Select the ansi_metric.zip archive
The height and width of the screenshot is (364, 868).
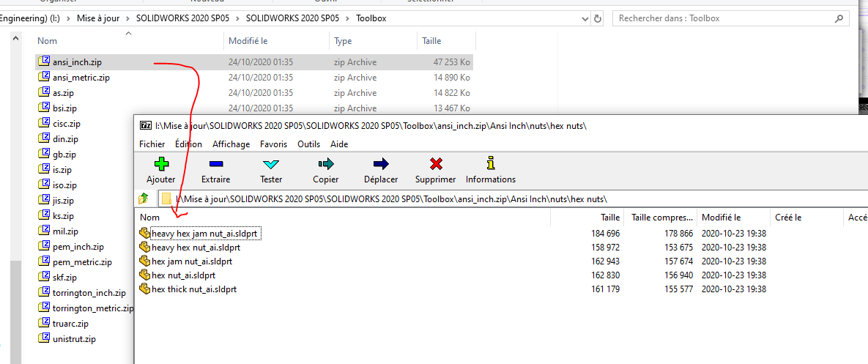(81, 78)
